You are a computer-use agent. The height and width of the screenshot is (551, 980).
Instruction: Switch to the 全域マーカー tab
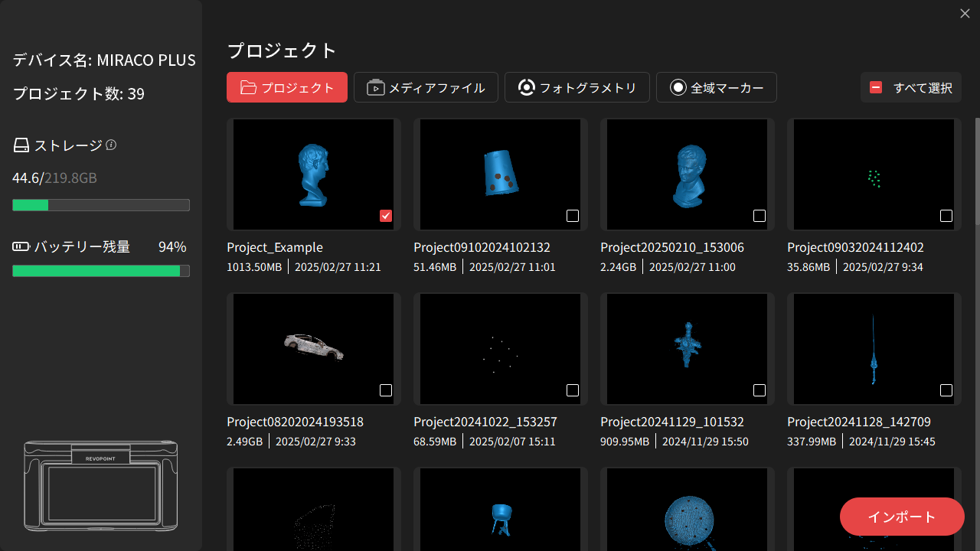[x=717, y=87]
